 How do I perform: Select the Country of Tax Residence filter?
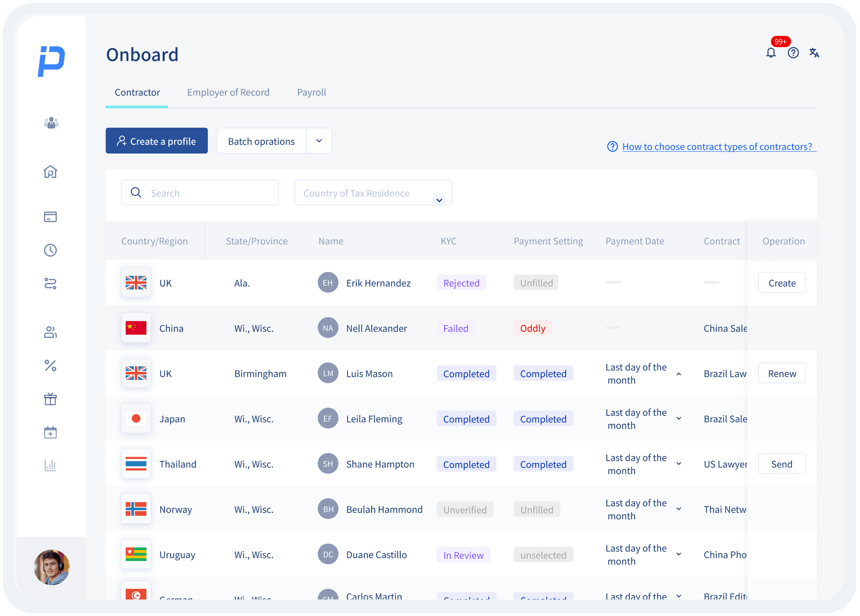click(x=371, y=194)
